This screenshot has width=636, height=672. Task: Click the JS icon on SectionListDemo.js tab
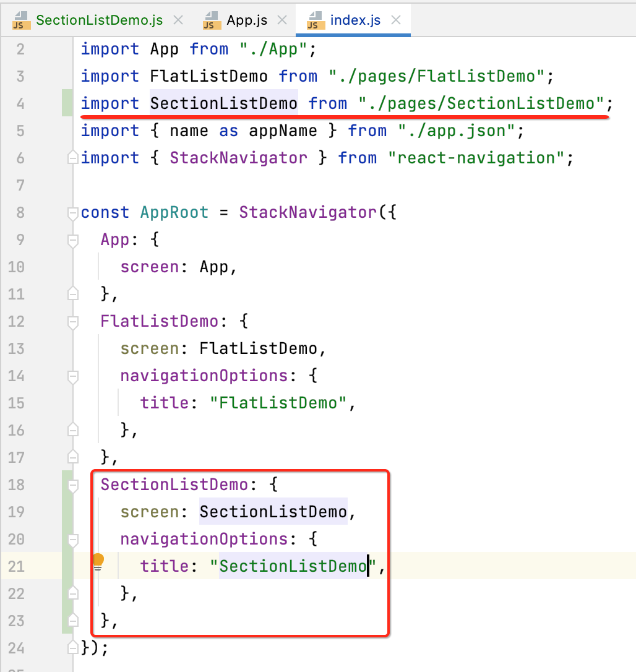coord(20,20)
